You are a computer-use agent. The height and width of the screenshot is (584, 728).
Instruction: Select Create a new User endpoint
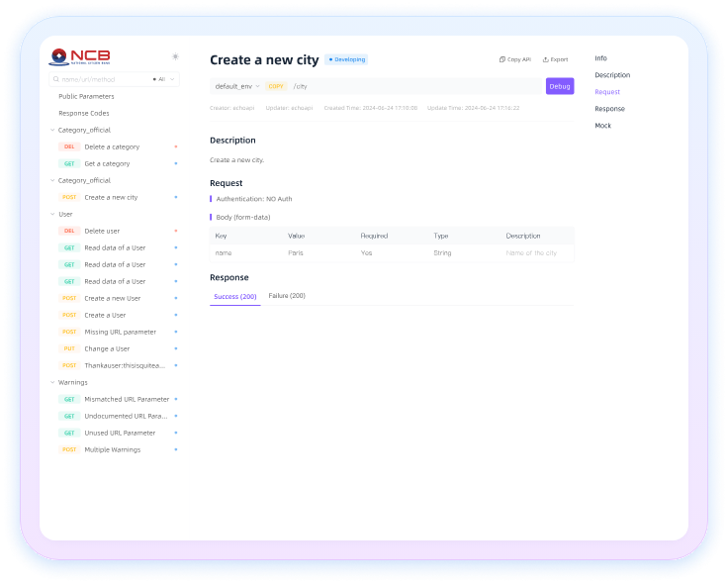tap(113, 298)
